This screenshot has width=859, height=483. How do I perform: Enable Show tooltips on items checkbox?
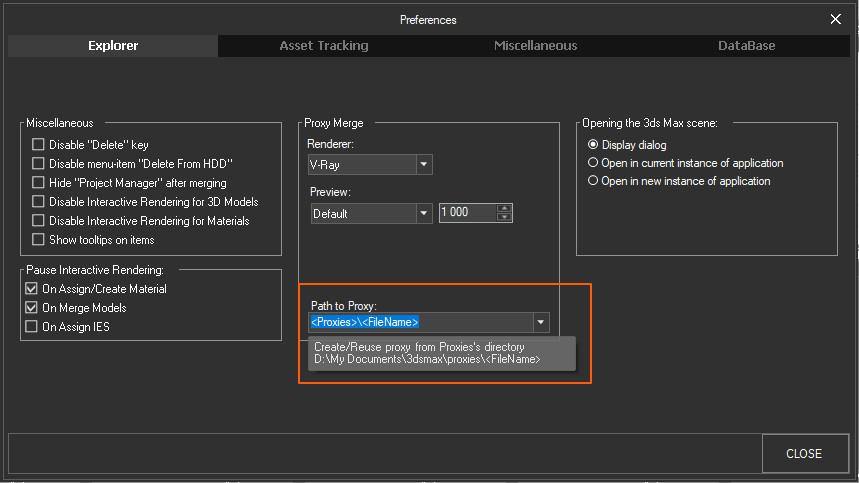coord(38,239)
